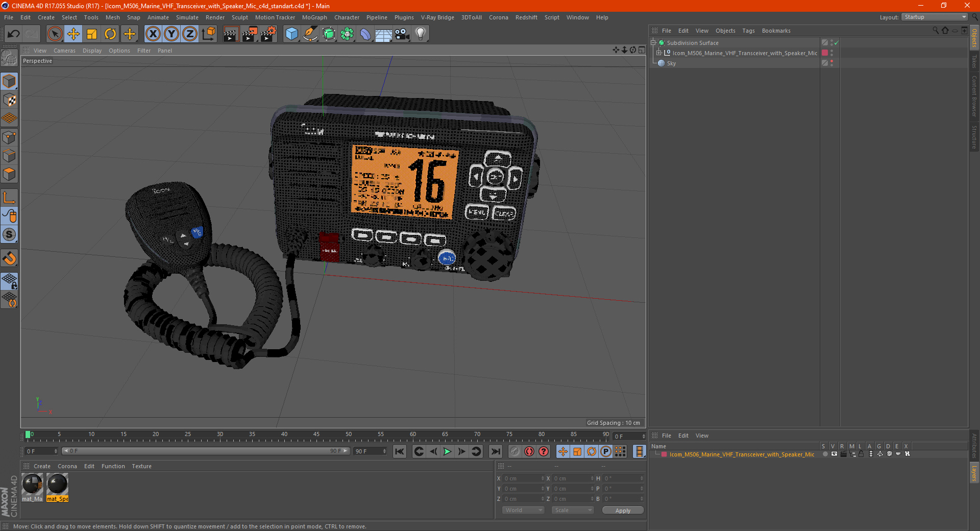This screenshot has height=531, width=980.
Task: Play the animation forward
Action: [447, 451]
